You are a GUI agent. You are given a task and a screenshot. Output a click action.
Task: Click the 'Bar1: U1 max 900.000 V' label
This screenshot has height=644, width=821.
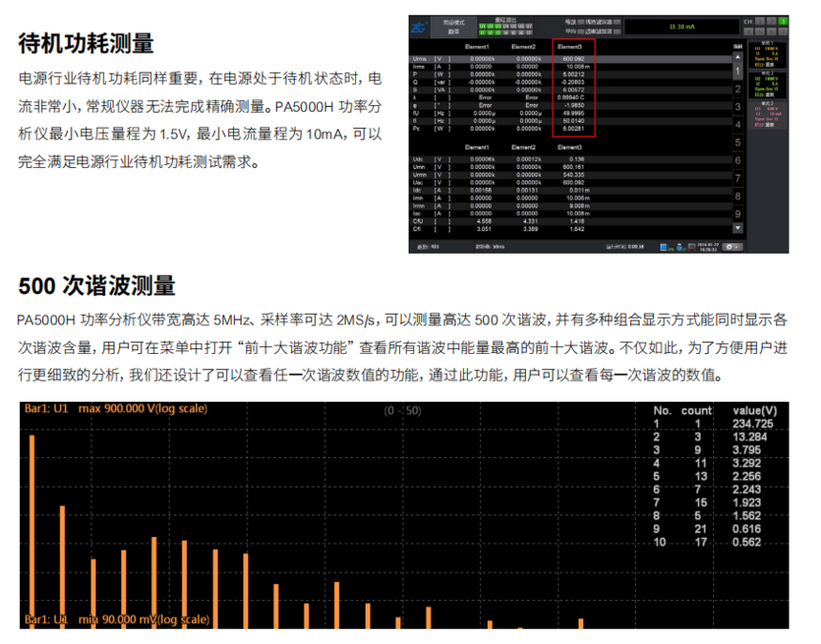(116, 408)
